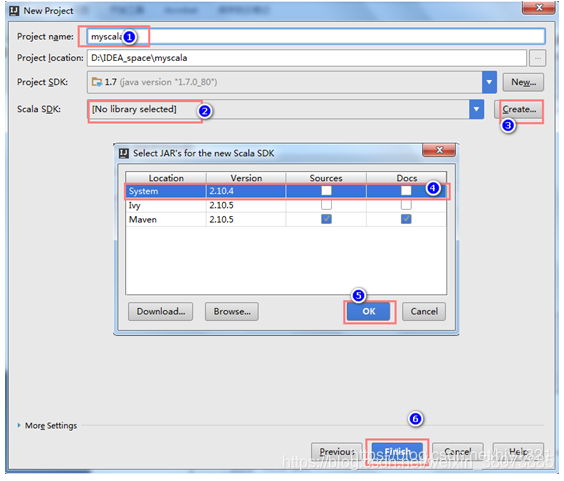Click version 2.10.4 cell

pos(246,191)
